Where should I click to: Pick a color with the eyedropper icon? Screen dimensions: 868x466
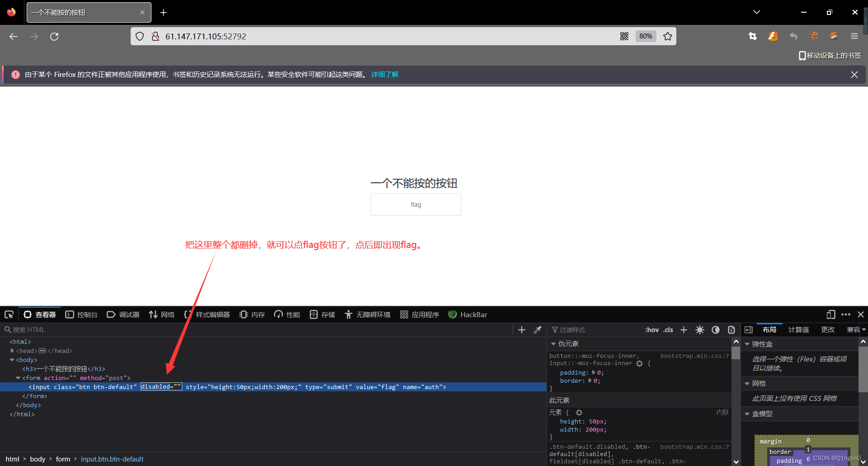[x=538, y=330]
